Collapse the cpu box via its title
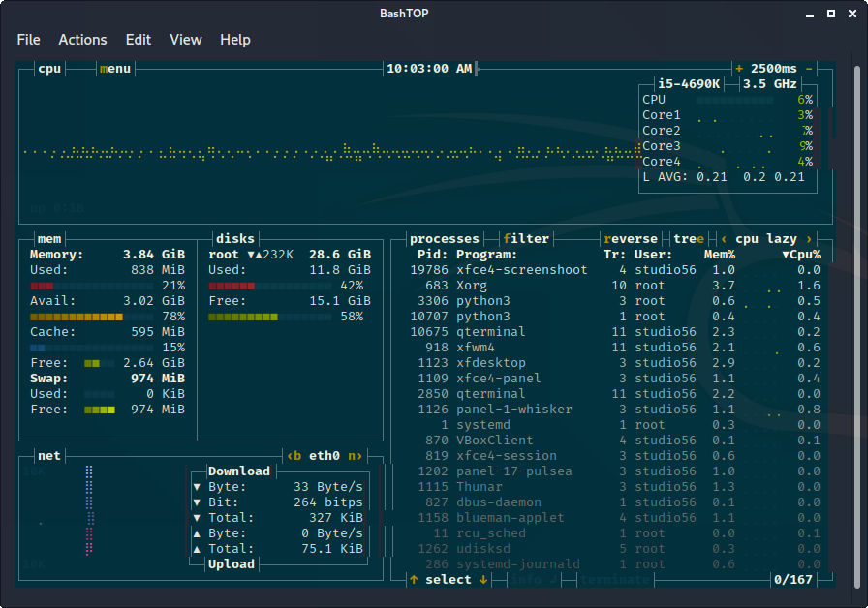The width and height of the screenshot is (868, 608). [48, 69]
